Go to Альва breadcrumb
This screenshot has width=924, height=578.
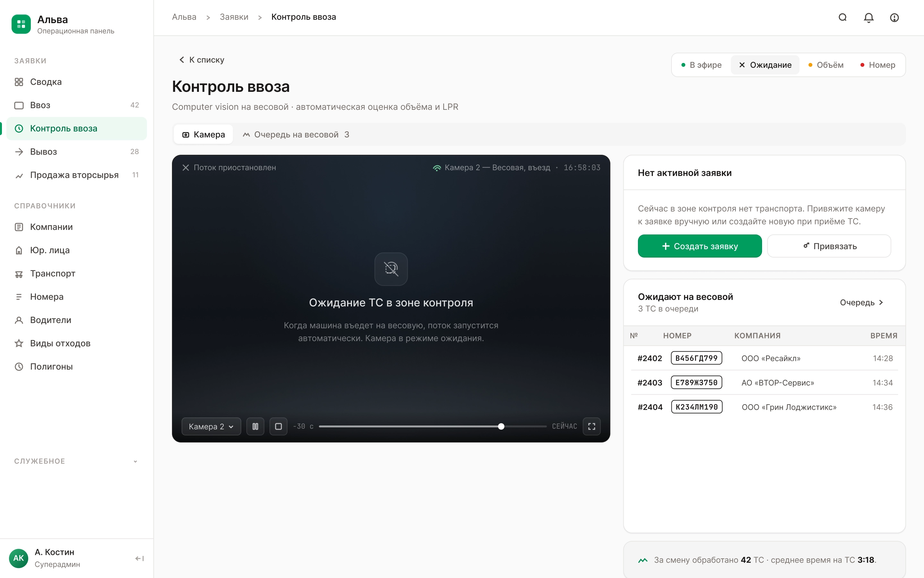184,17
